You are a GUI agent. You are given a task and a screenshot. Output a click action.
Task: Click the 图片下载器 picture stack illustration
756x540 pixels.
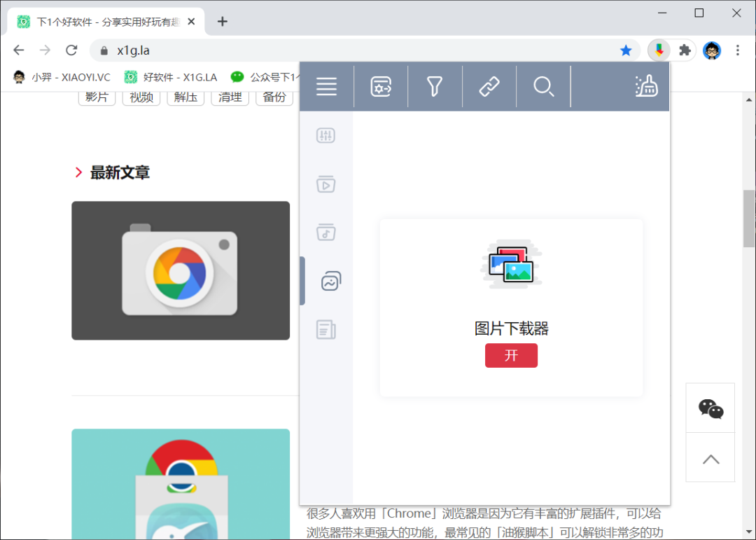[x=511, y=265]
